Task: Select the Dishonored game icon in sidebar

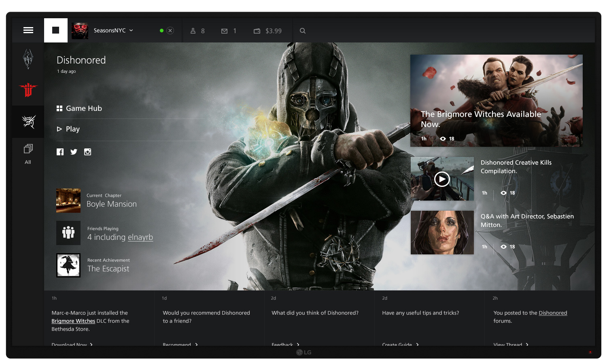Action: [x=28, y=121]
